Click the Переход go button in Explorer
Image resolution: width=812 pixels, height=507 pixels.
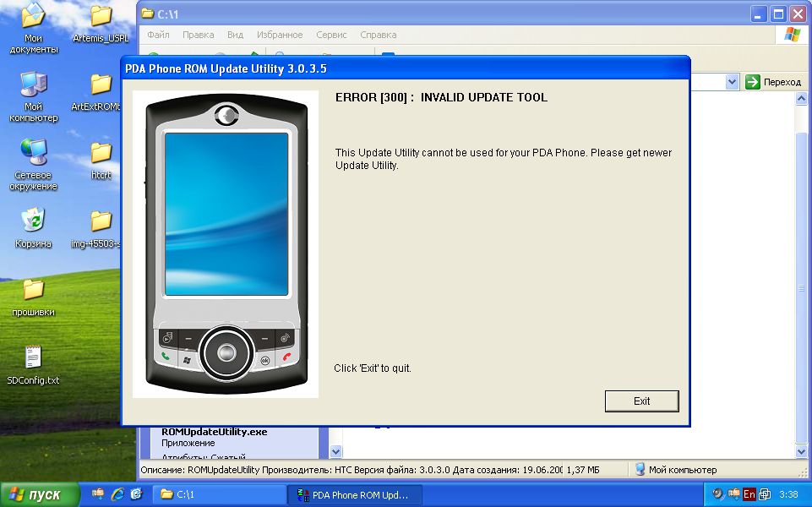click(x=773, y=82)
